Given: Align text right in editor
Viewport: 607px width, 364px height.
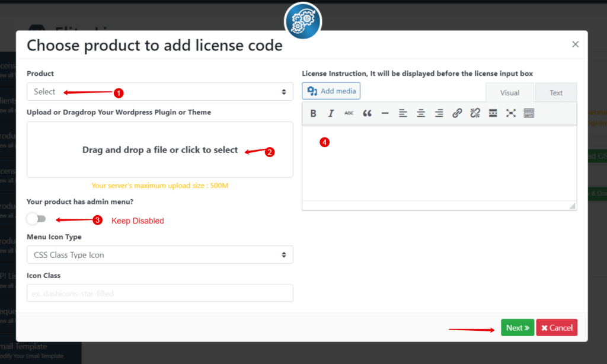Looking at the screenshot, I should pyautogui.click(x=439, y=113).
